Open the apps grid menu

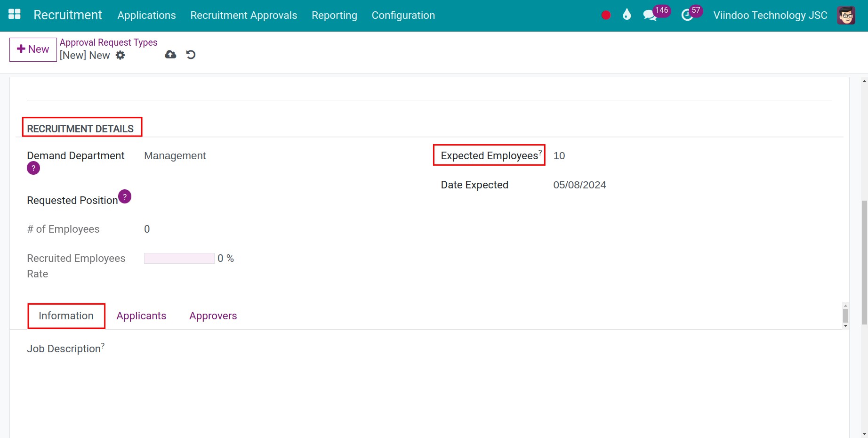(14, 15)
